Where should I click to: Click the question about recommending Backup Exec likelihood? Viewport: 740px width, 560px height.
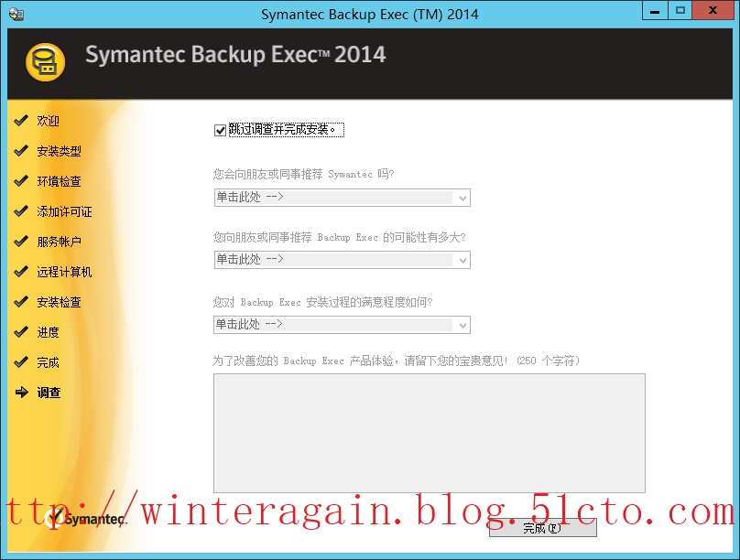point(339,237)
